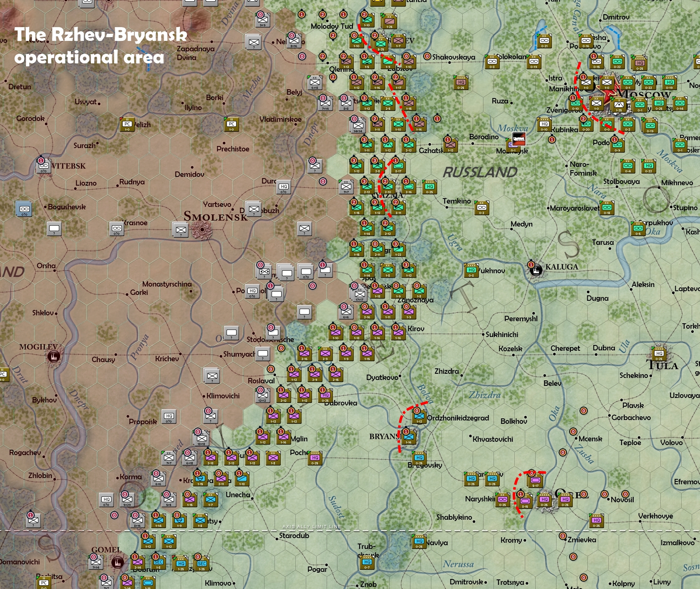
Task: Select the unit counter at Ordzhonikidzegrad
Action: tap(419, 416)
